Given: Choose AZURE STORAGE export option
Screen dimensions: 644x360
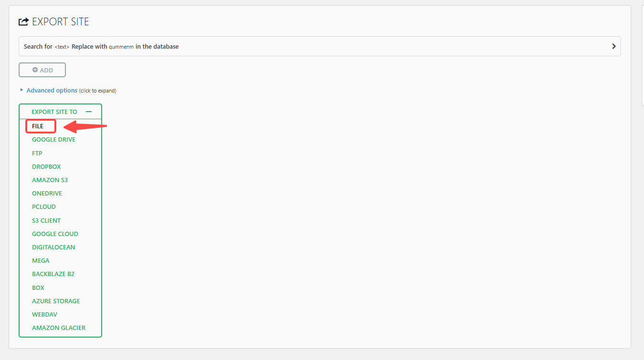Looking at the screenshot, I should [56, 301].
